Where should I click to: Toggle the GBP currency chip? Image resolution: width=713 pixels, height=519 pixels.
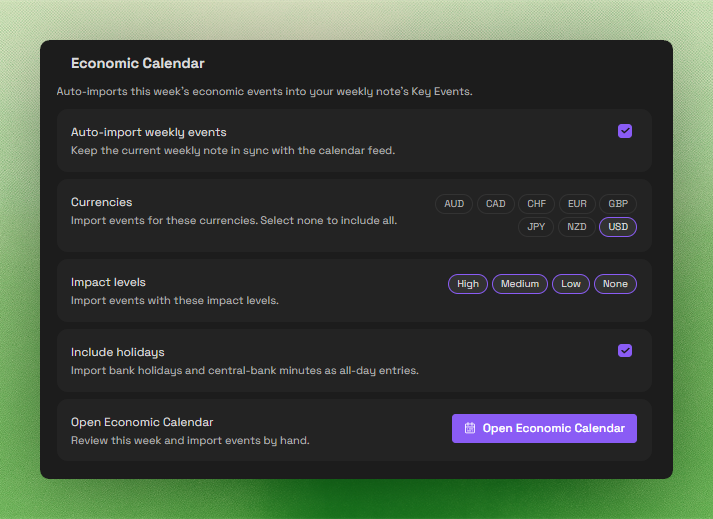(x=618, y=204)
